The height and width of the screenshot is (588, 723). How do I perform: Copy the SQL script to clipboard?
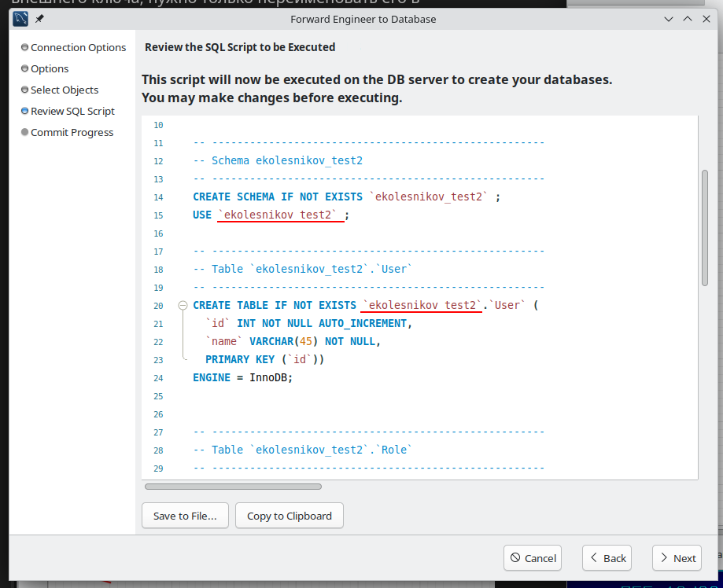[x=289, y=516]
